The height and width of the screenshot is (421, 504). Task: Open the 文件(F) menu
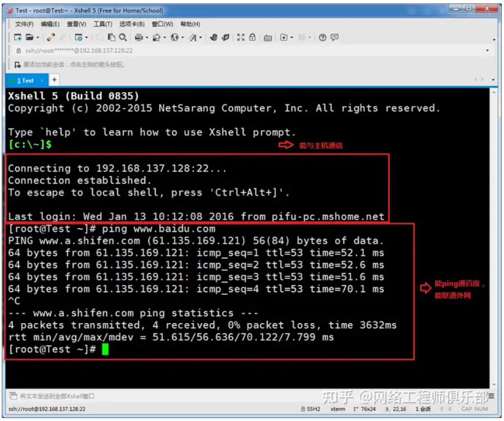point(24,24)
